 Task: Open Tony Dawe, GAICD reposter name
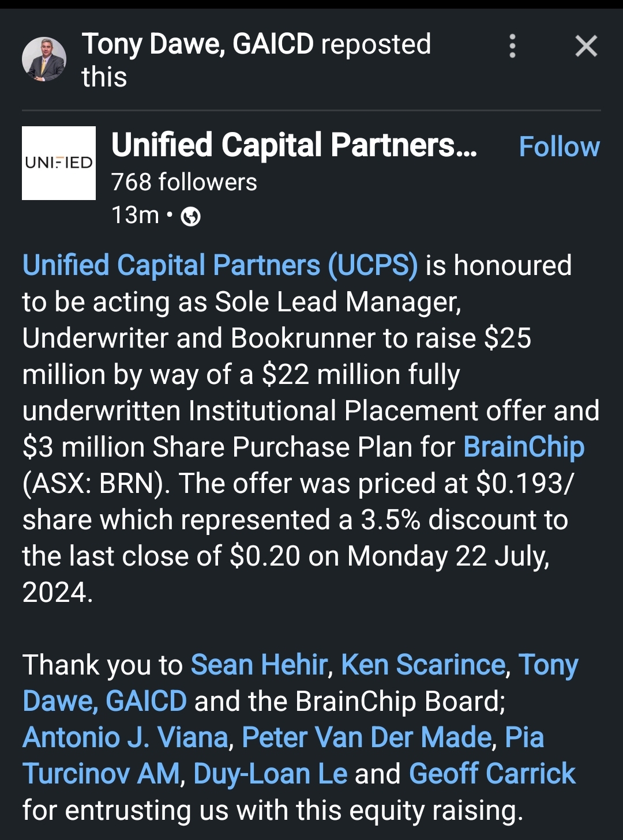[x=198, y=44]
